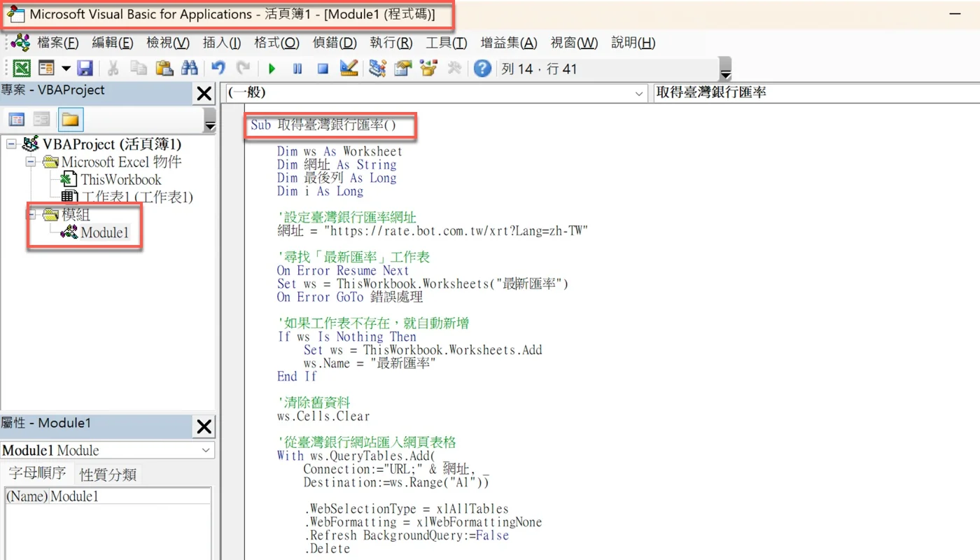This screenshot has height=560, width=980.
Task: Collapse the 模組 folder node
Action: [31, 215]
